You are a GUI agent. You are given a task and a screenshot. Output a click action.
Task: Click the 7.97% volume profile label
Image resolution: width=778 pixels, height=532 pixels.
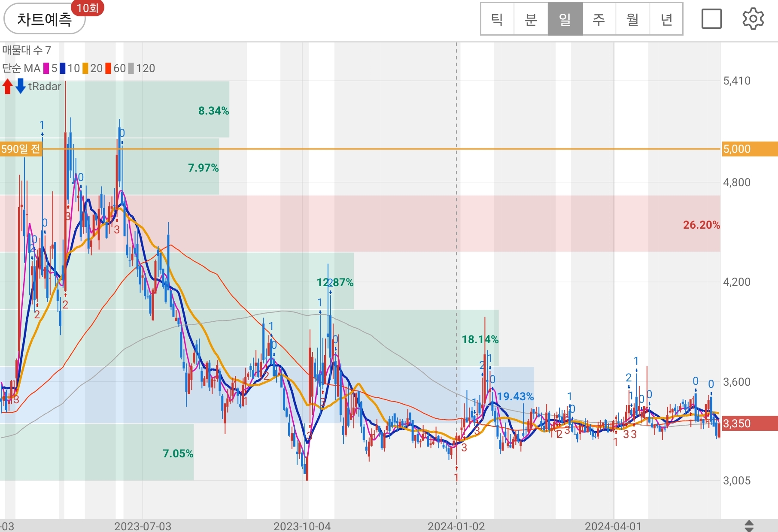click(x=203, y=168)
